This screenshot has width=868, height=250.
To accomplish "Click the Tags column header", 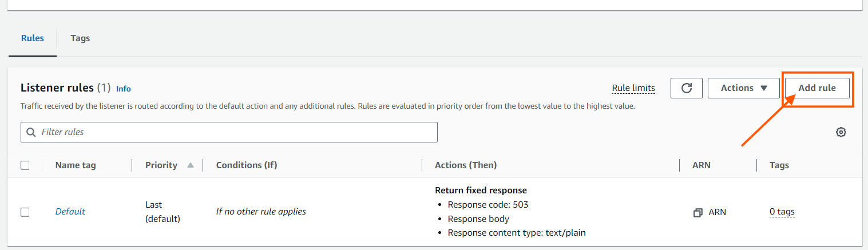I will coord(779,165).
